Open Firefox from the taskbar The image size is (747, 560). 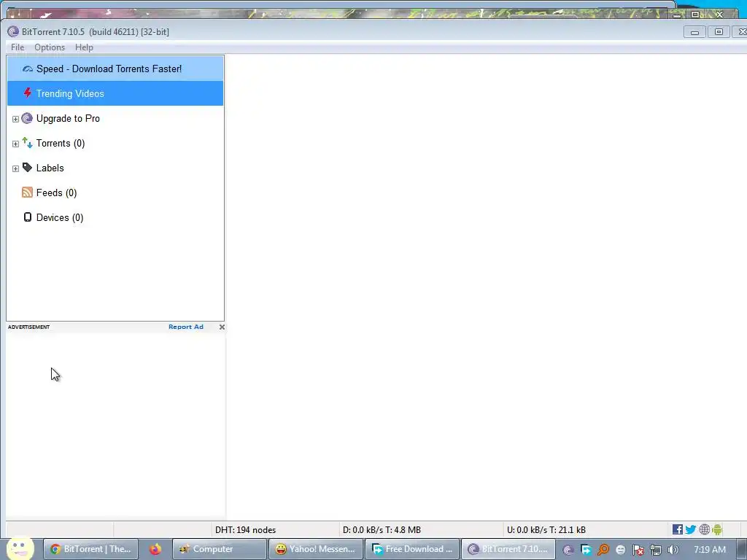click(155, 549)
